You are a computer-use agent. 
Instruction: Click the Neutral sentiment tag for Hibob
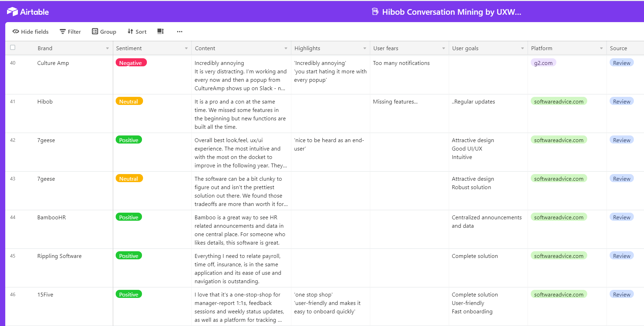point(129,101)
